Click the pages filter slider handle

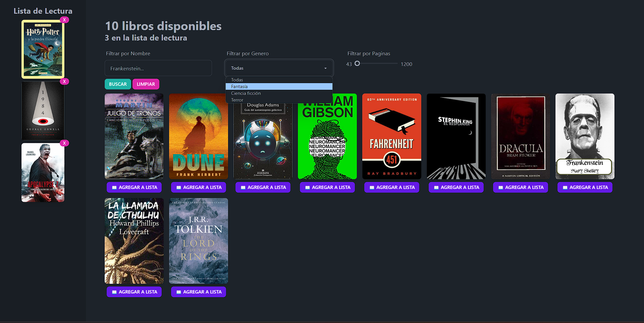coord(357,63)
